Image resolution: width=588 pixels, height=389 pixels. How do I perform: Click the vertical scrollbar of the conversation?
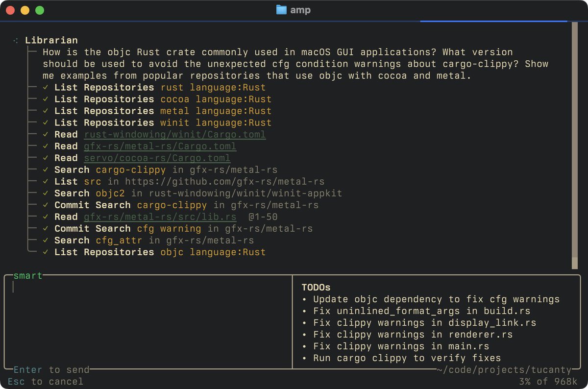575,145
